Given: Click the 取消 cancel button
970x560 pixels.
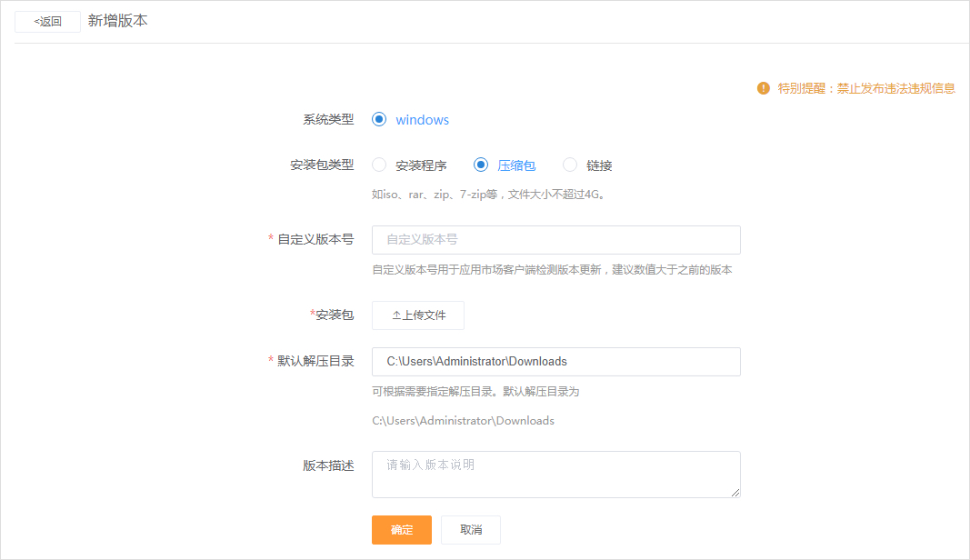Looking at the screenshot, I should [x=470, y=530].
